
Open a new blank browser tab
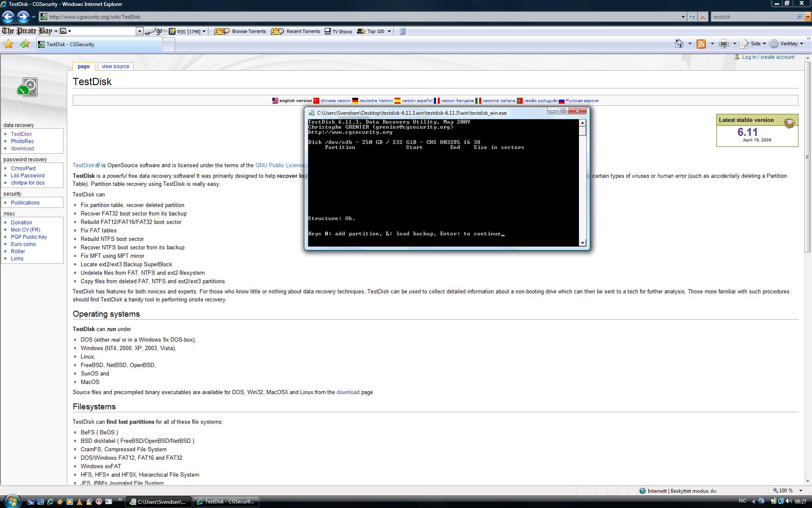pos(169,44)
